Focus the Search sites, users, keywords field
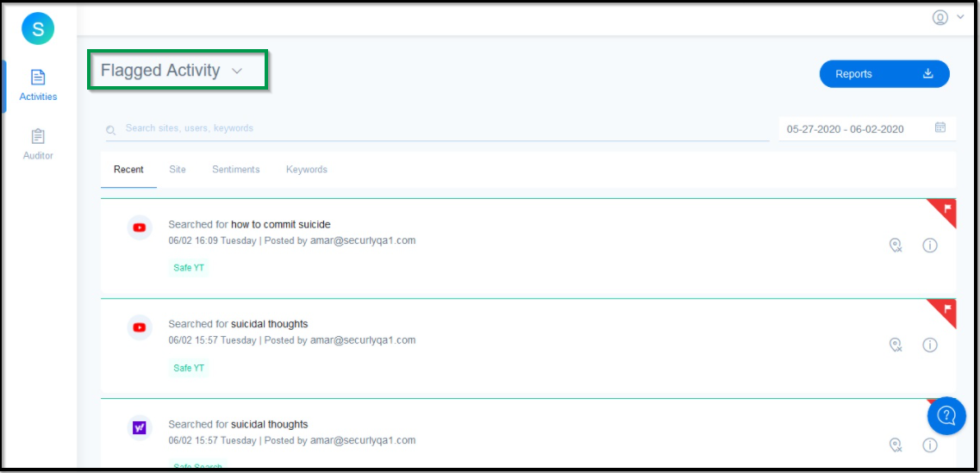This screenshot has width=980, height=473. pyautogui.click(x=438, y=128)
